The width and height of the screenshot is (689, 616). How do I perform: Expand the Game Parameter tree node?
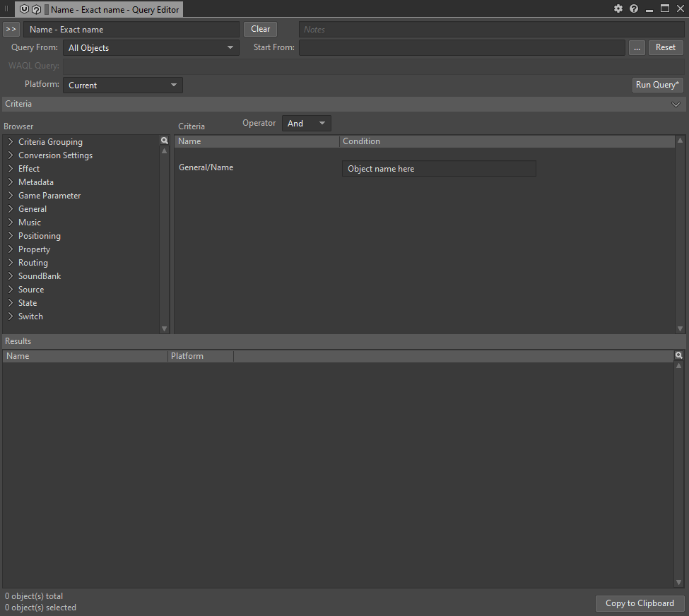click(11, 196)
